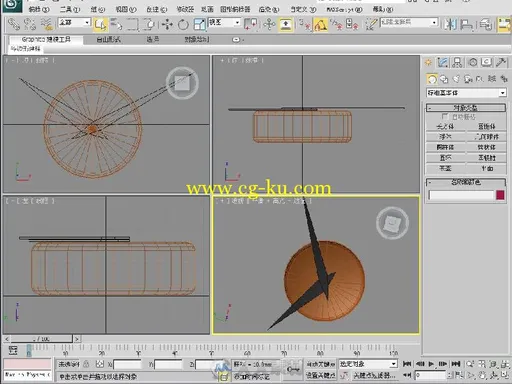This screenshot has height=384, width=512.
Task: Open the Rendering menu
Action: click(269, 9)
